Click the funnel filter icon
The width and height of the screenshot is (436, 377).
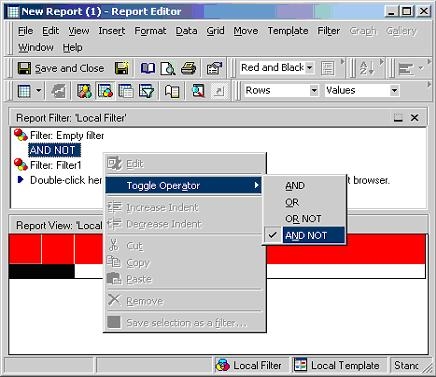coord(146,91)
